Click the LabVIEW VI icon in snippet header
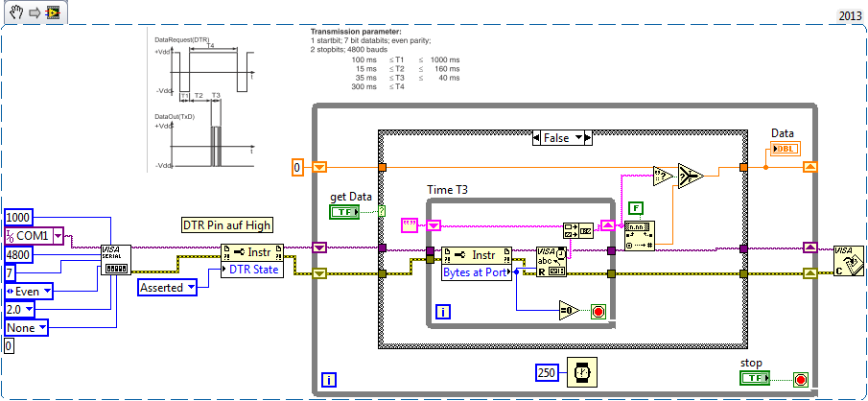The height and width of the screenshot is (401, 868). pos(53,12)
